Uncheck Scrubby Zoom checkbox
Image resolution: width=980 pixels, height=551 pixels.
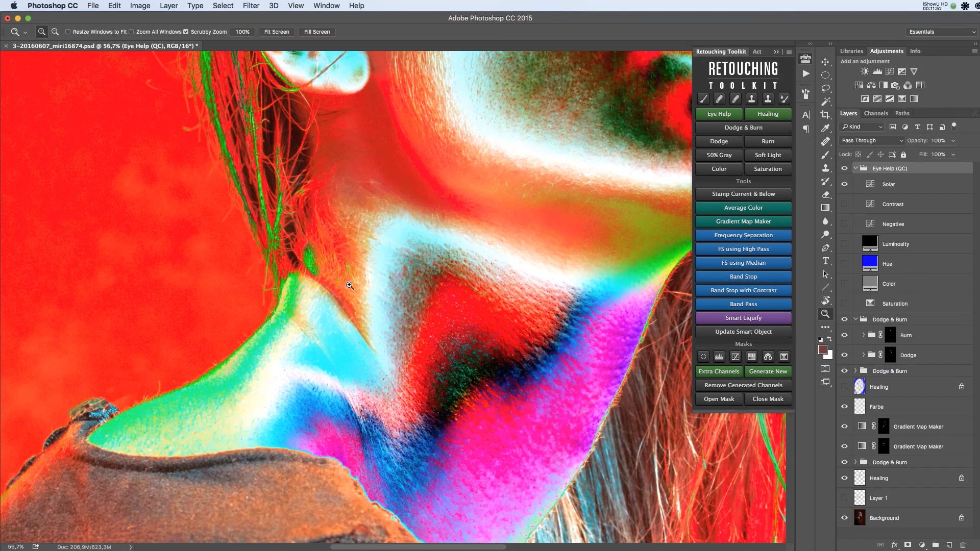coord(186,32)
